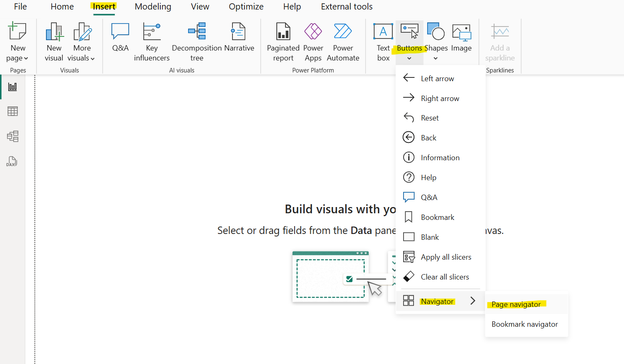This screenshot has height=364, width=624.
Task: Insert a Q&A visual from the ribbon
Action: 120,37
